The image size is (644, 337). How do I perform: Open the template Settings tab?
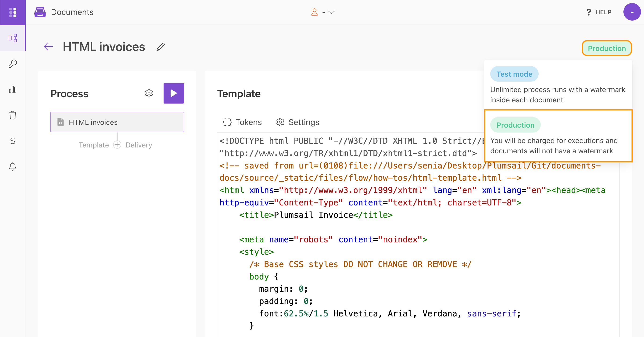pos(298,122)
